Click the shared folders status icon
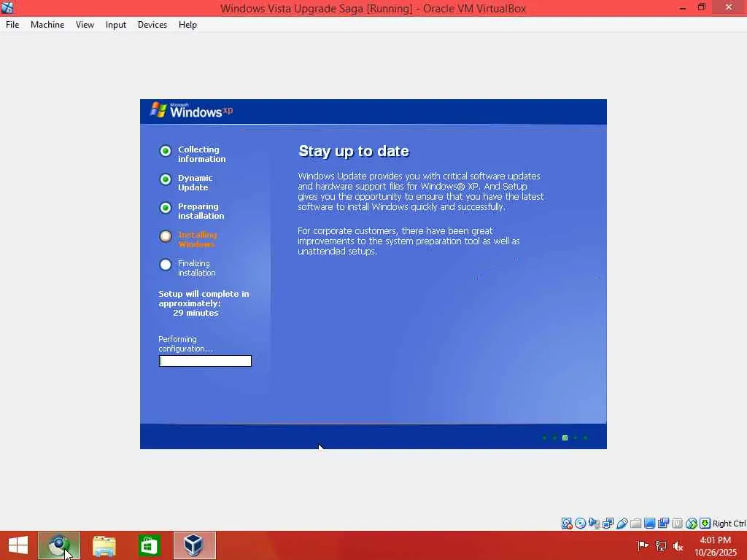The width and height of the screenshot is (747, 560). pos(635,524)
